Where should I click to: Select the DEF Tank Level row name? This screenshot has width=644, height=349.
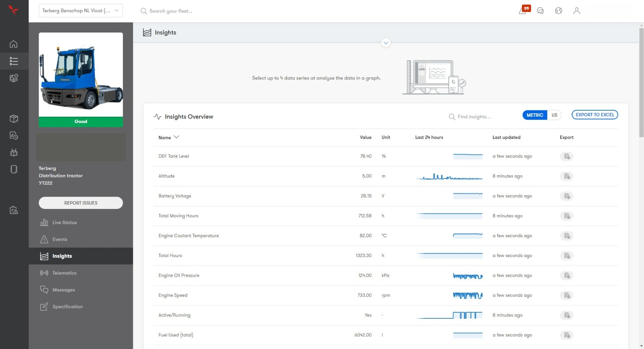coord(174,156)
